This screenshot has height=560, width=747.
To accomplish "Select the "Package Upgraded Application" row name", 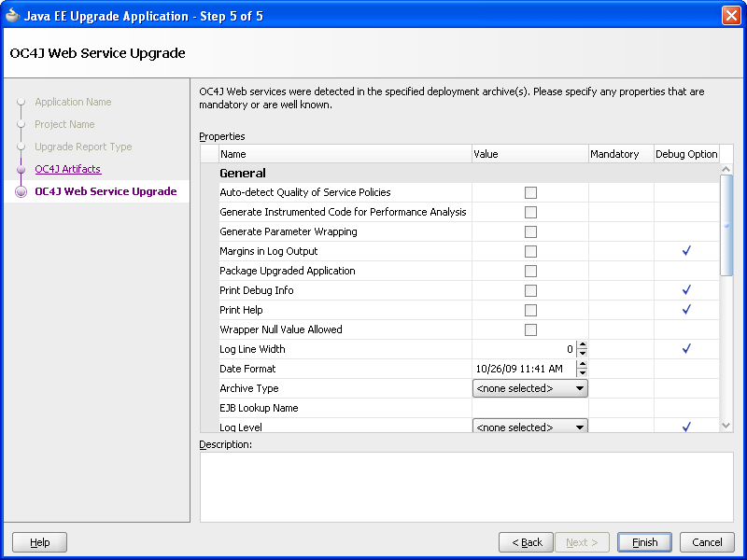I will pyautogui.click(x=288, y=271).
